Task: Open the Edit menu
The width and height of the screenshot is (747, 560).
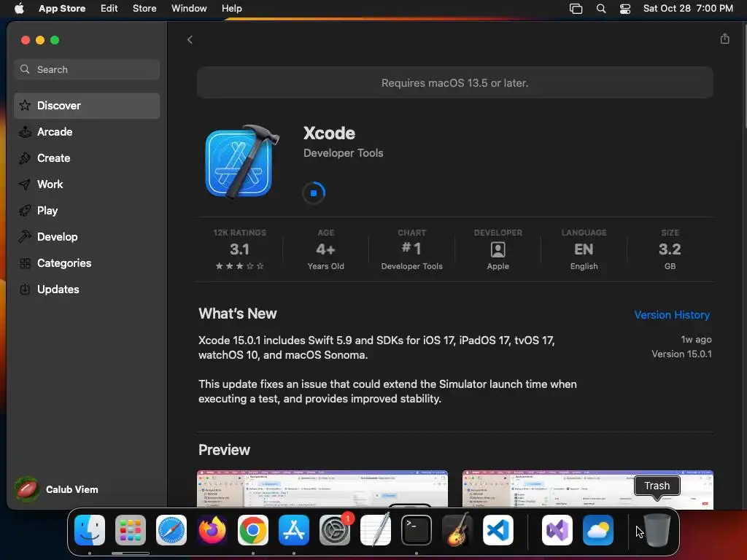Action: click(x=109, y=9)
